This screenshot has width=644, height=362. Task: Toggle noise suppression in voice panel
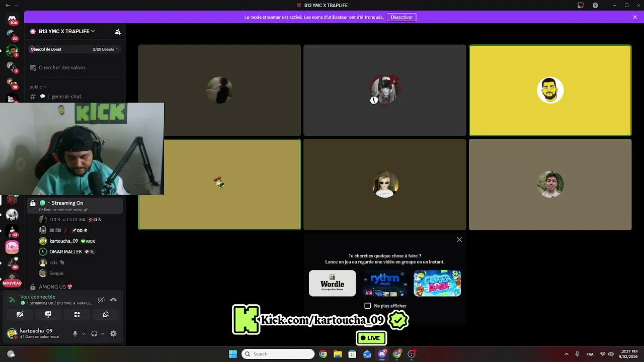pos(101,300)
